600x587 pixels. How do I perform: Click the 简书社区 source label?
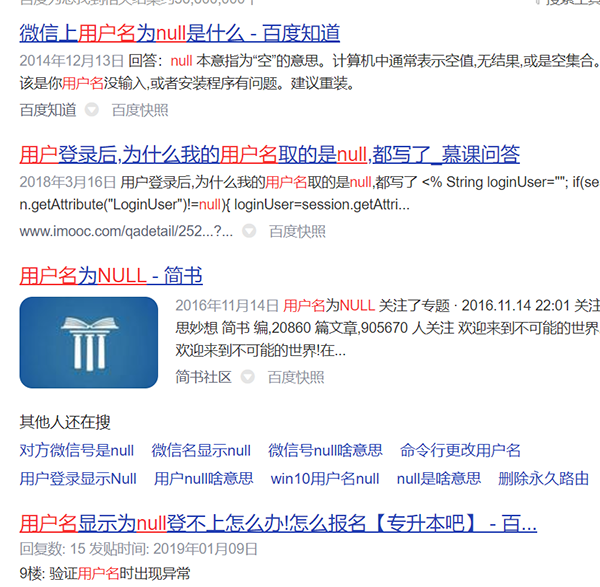click(204, 377)
